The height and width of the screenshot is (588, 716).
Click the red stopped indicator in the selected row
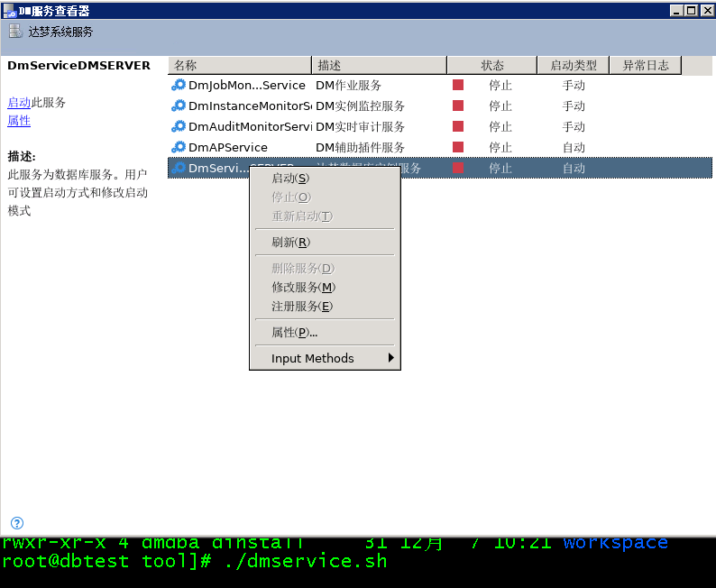458,168
